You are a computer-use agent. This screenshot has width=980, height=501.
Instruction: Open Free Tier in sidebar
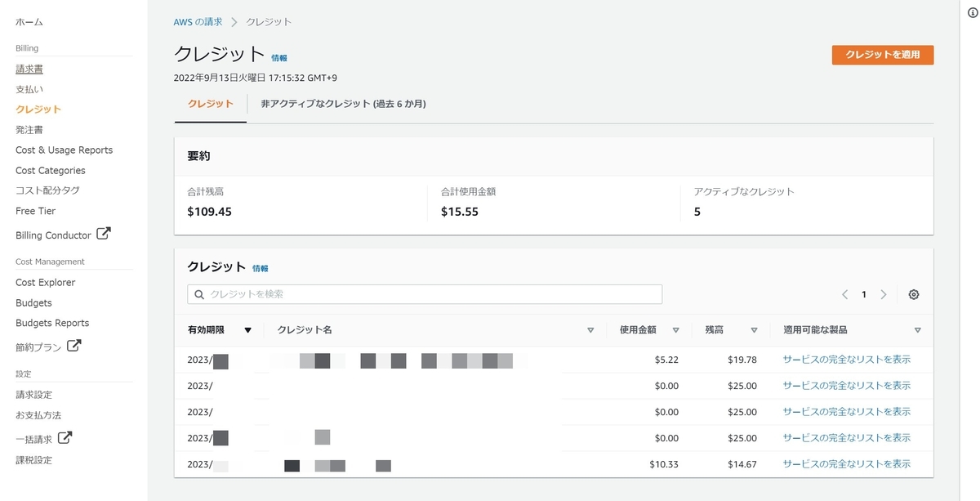click(35, 211)
